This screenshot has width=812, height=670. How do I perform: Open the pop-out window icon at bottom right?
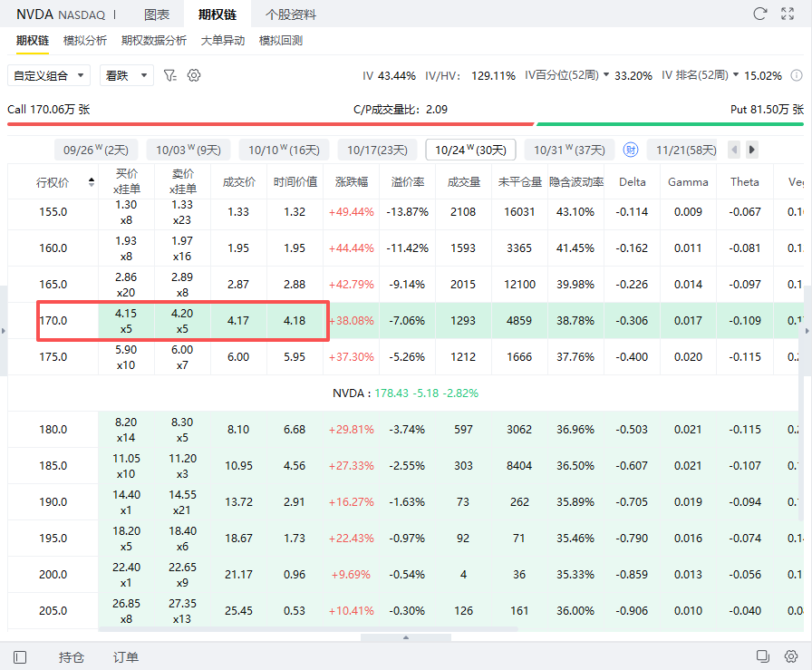point(763,656)
